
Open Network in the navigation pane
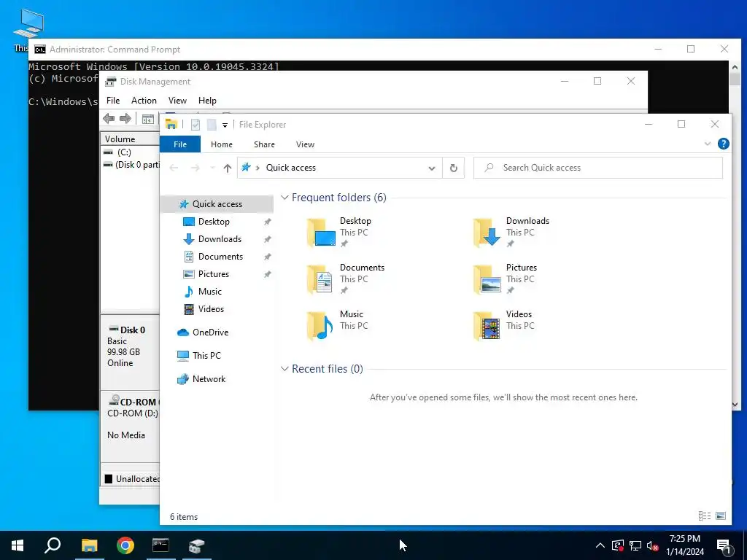[209, 379]
